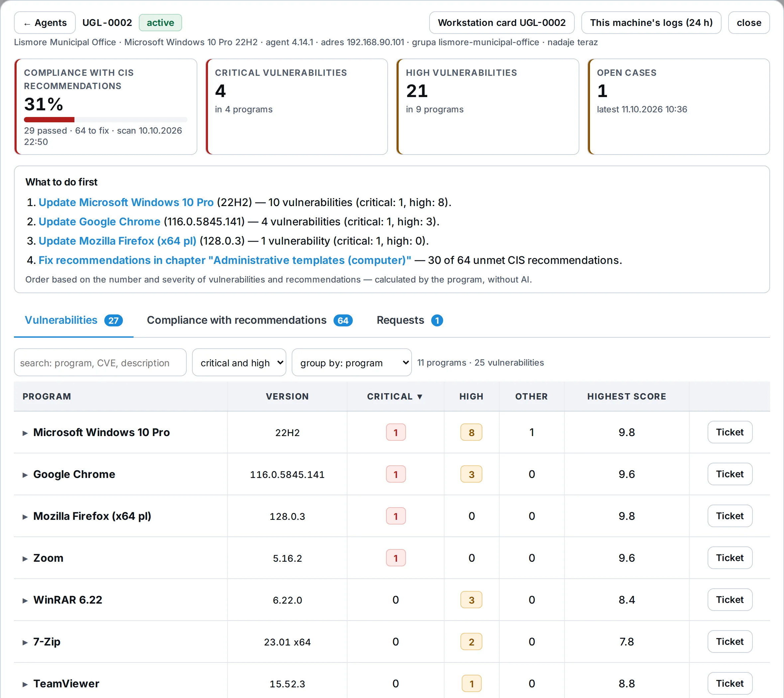Open the 'critical and high' severity dropdown

click(x=239, y=362)
